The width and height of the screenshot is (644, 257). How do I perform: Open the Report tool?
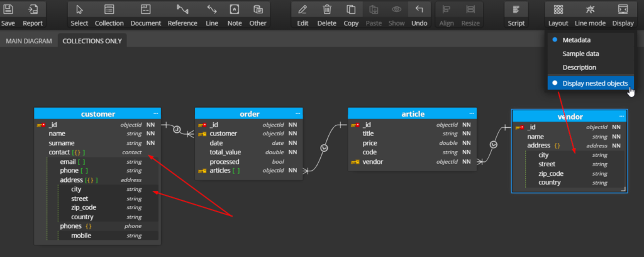pyautogui.click(x=33, y=9)
